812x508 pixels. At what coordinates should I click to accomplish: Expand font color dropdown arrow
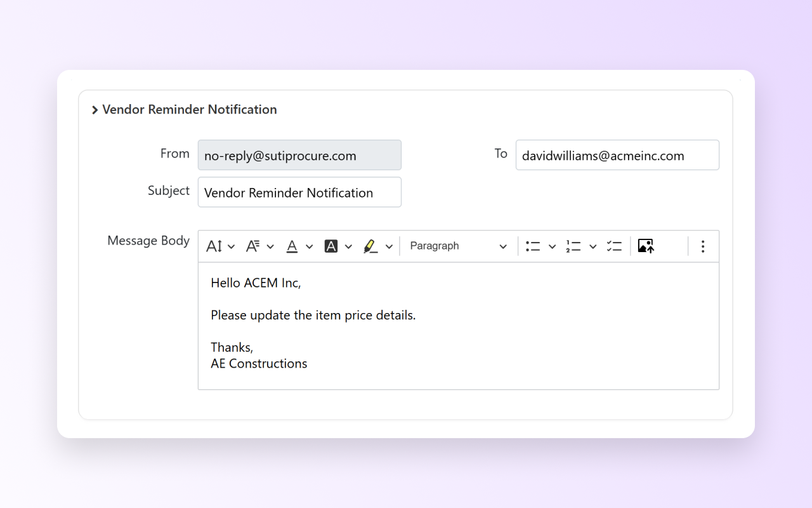coord(310,246)
